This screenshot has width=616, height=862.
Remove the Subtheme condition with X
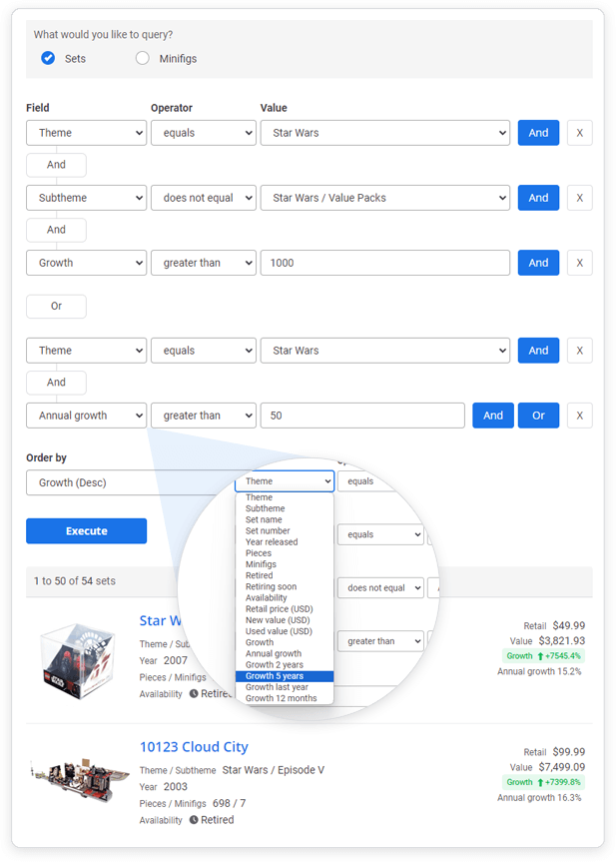pos(579,198)
